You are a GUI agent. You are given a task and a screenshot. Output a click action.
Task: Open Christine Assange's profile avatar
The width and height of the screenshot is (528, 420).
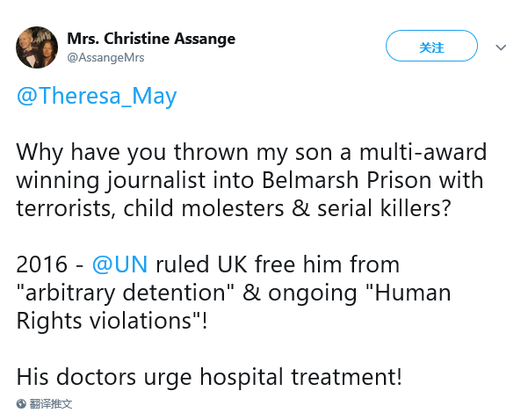pos(37,47)
